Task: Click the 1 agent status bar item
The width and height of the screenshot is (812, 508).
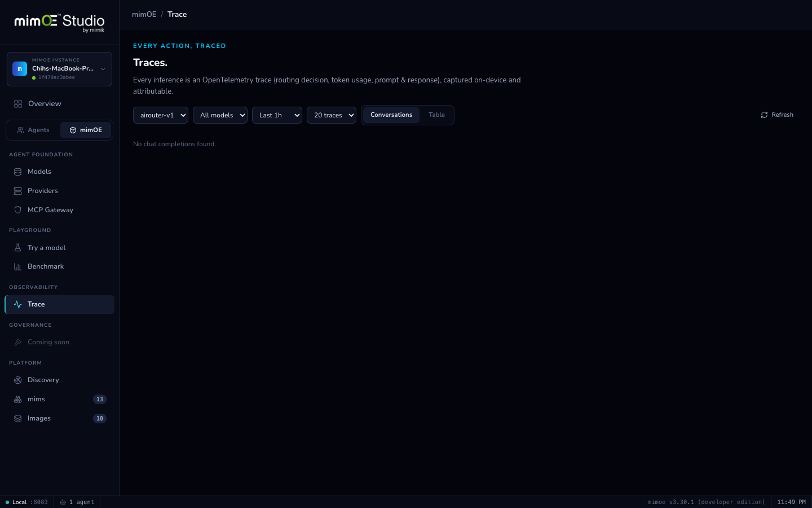Action: [77, 502]
